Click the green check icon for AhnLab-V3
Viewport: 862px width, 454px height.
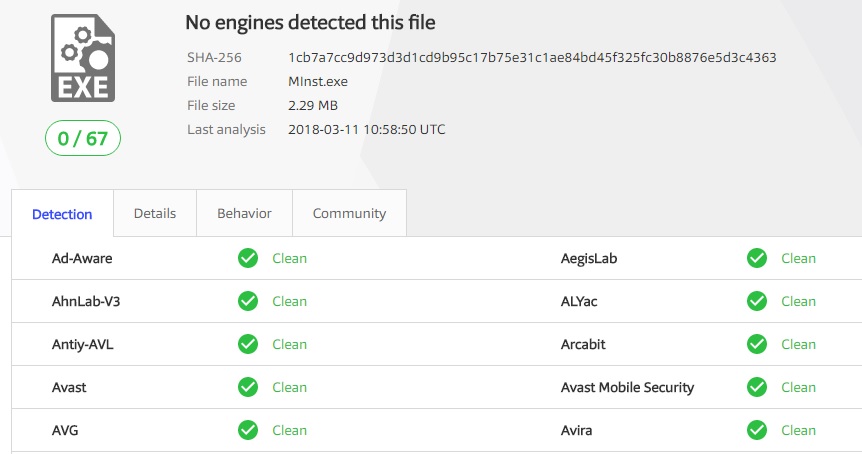[x=248, y=301]
